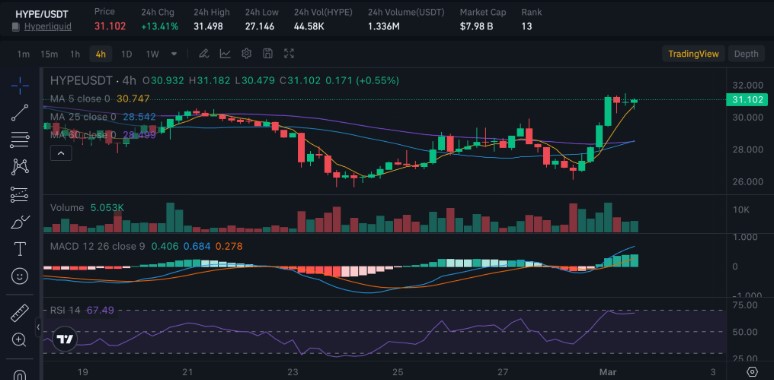Open the Hyperliquid project link

pos(47,26)
